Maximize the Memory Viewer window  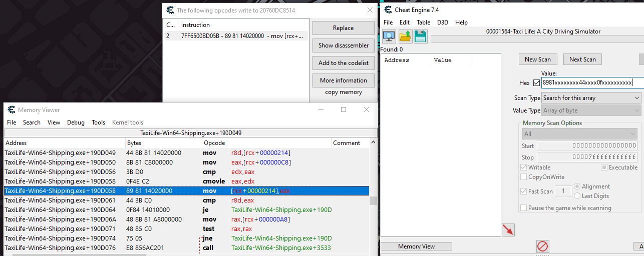click(x=344, y=109)
